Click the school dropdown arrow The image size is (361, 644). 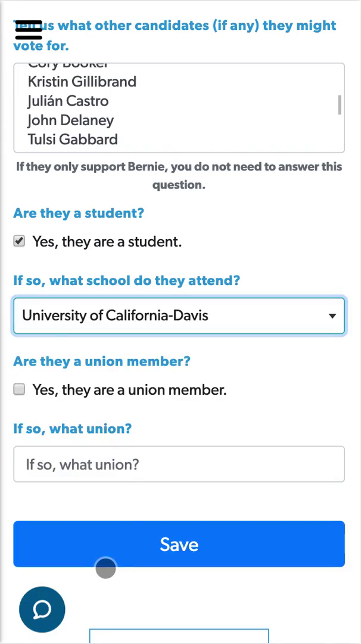(x=332, y=316)
